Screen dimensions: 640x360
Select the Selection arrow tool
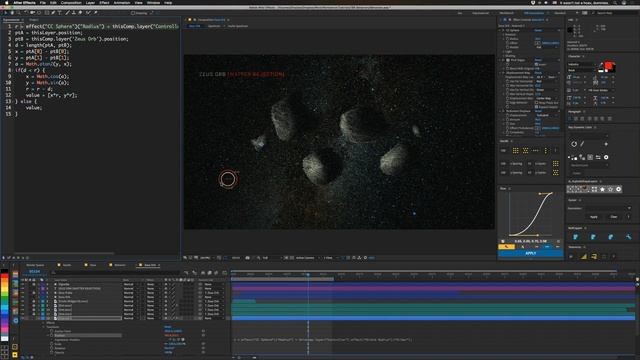click(5, 13)
